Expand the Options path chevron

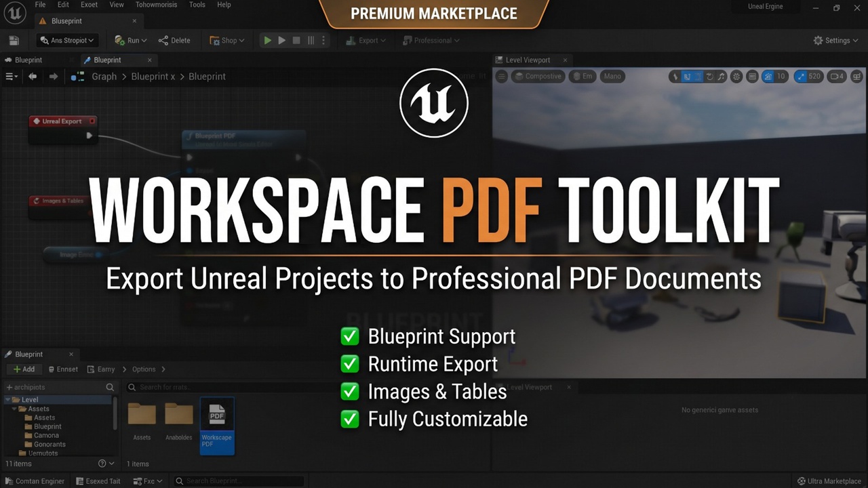coord(163,369)
